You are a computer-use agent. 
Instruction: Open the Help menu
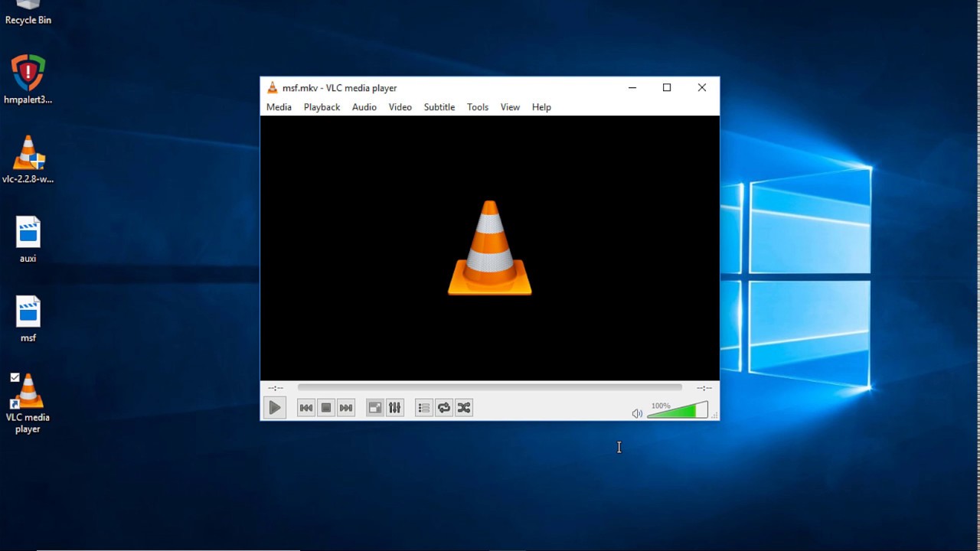(541, 107)
